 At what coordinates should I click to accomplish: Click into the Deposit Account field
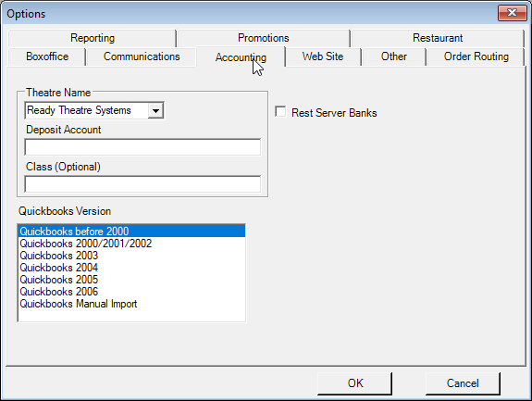pyautogui.click(x=142, y=147)
